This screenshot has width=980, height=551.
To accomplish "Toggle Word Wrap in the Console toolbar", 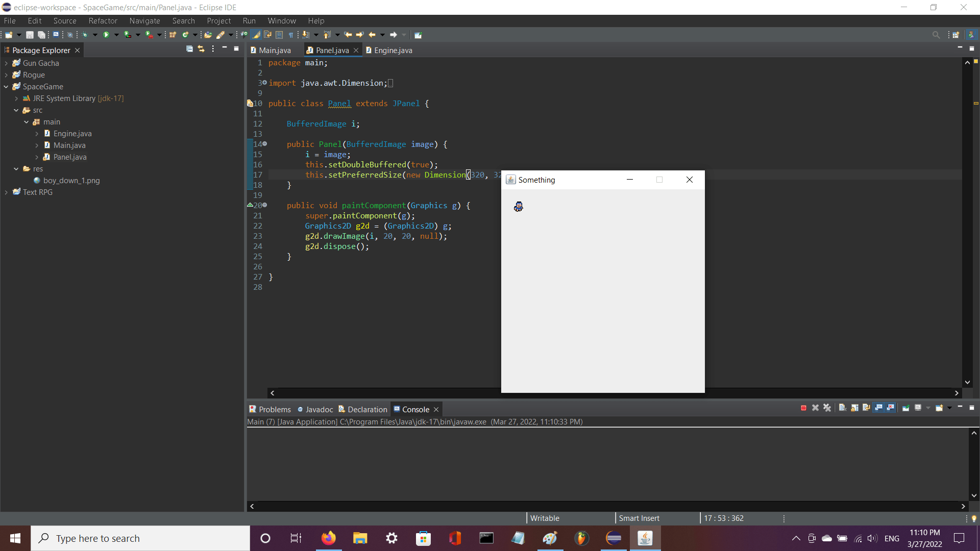I will (x=867, y=408).
